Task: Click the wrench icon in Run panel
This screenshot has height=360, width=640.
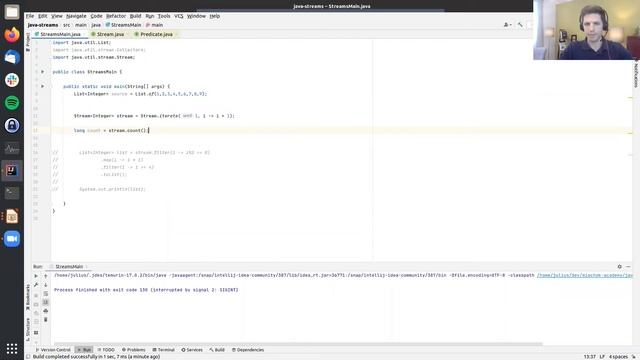Action: click(x=36, y=285)
